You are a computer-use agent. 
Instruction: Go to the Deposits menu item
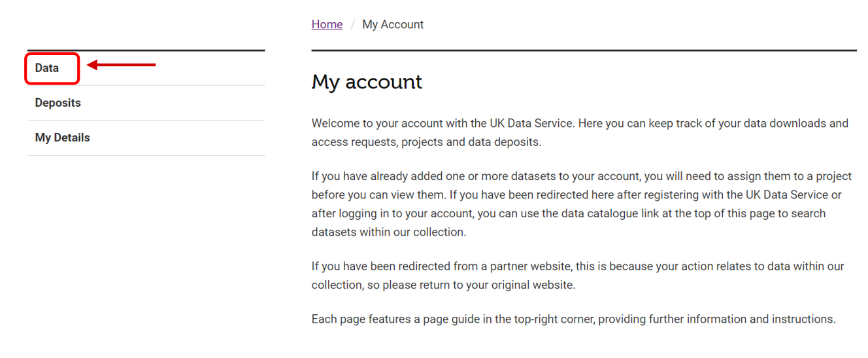pyautogui.click(x=58, y=103)
